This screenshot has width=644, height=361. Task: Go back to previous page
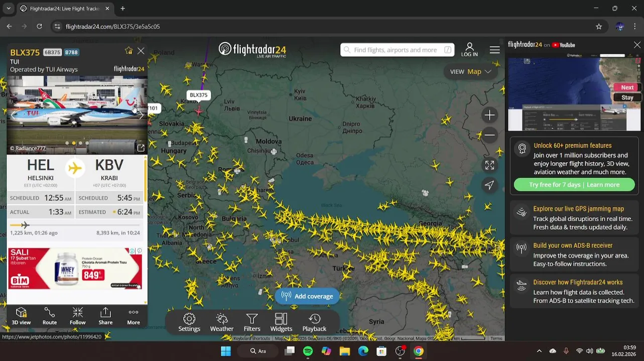pyautogui.click(x=9, y=27)
